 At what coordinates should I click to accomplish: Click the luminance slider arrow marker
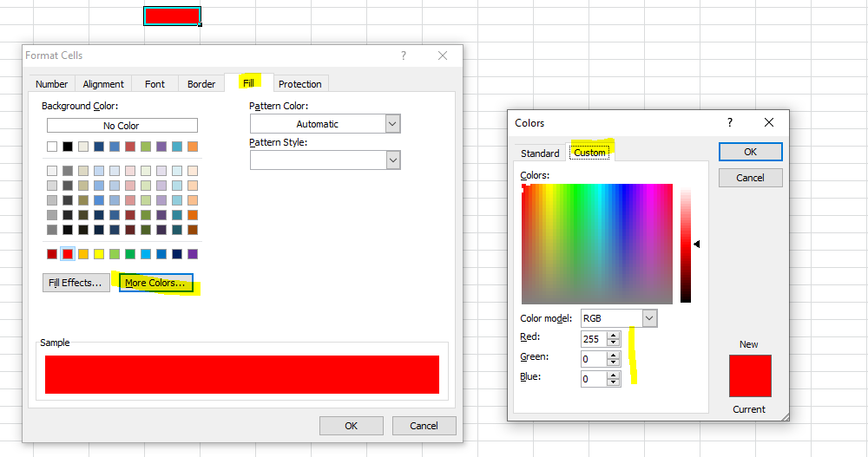696,245
